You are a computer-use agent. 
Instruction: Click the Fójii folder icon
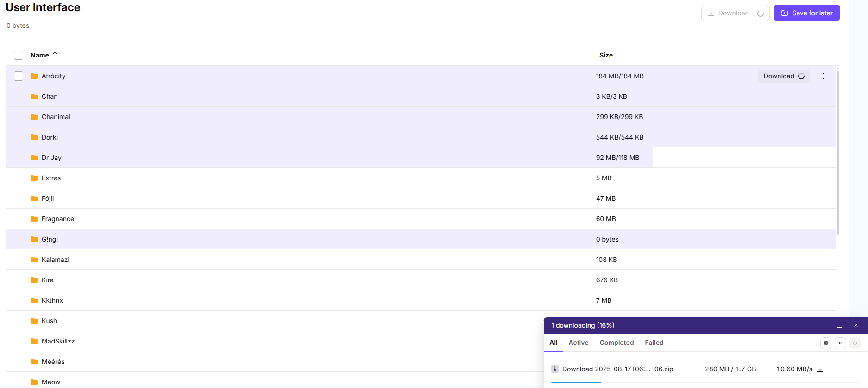tap(34, 198)
